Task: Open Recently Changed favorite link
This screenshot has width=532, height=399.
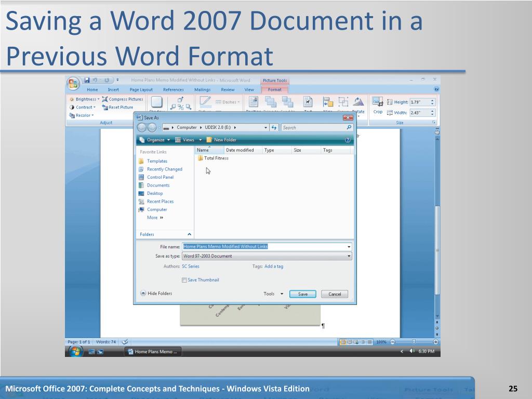Action: [x=165, y=169]
